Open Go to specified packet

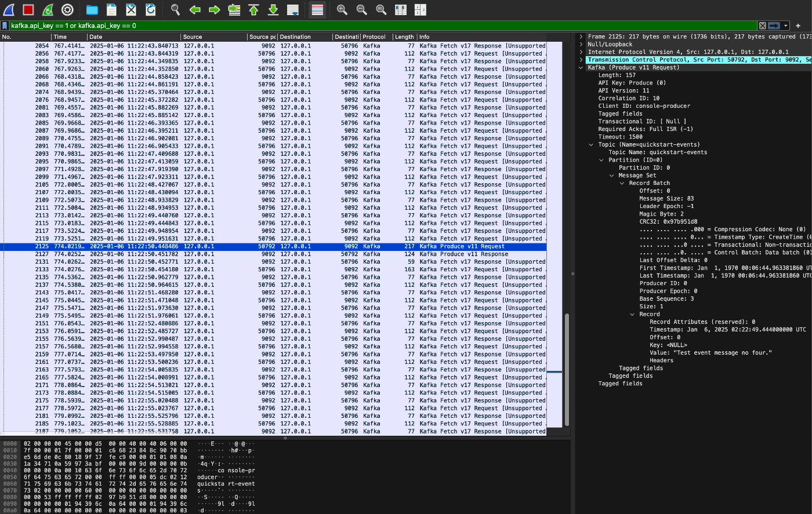point(234,9)
